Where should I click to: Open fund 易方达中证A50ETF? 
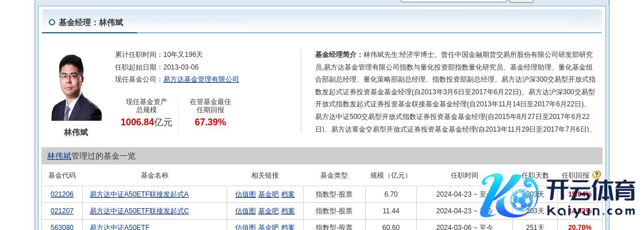pyautogui.click(x=120, y=227)
